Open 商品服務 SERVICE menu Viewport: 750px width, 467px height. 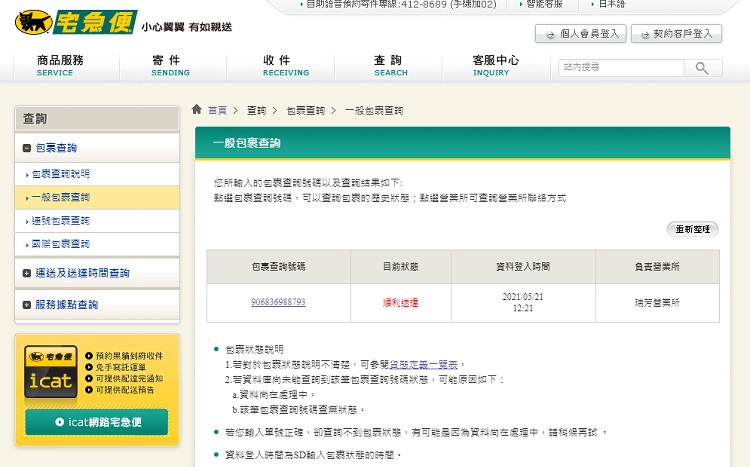(x=60, y=66)
